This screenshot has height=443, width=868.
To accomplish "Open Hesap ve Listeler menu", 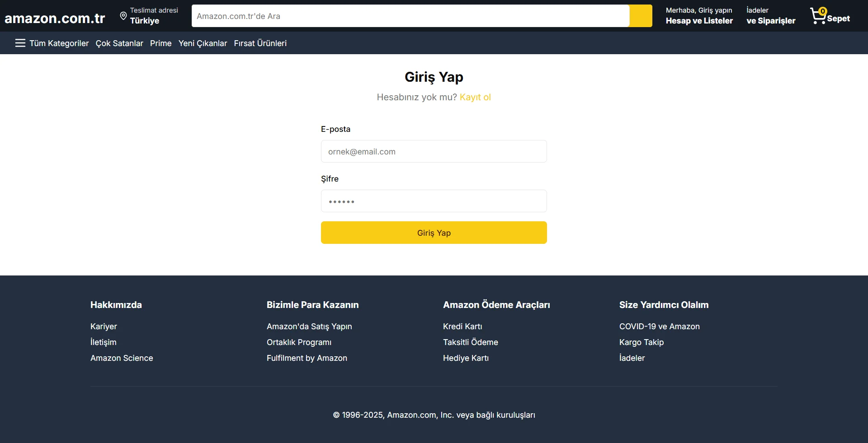I will pyautogui.click(x=699, y=16).
